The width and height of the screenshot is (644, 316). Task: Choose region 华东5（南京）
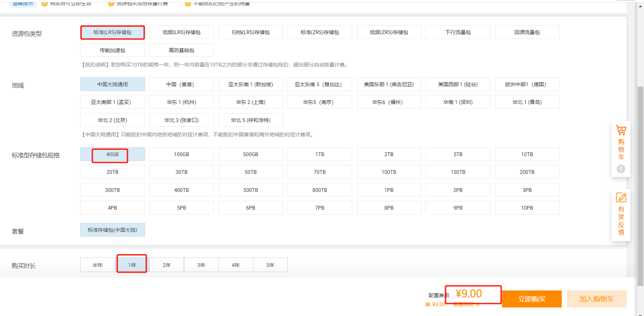click(x=320, y=102)
